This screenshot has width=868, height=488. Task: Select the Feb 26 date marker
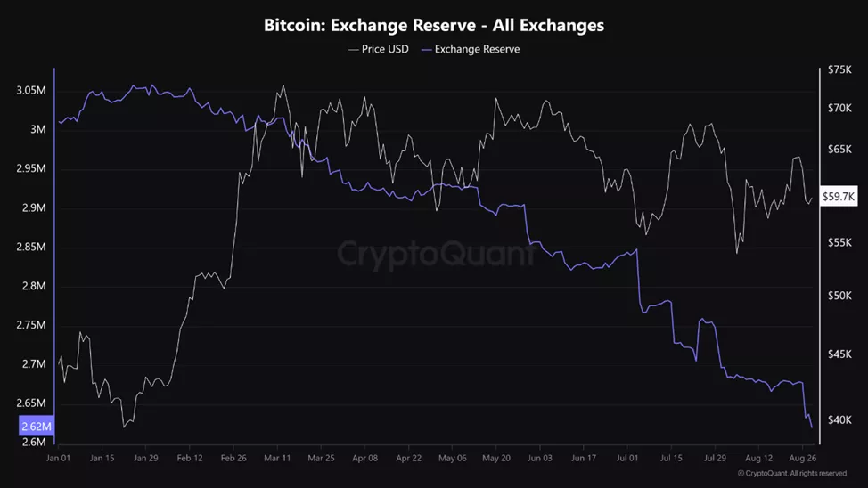click(x=233, y=458)
